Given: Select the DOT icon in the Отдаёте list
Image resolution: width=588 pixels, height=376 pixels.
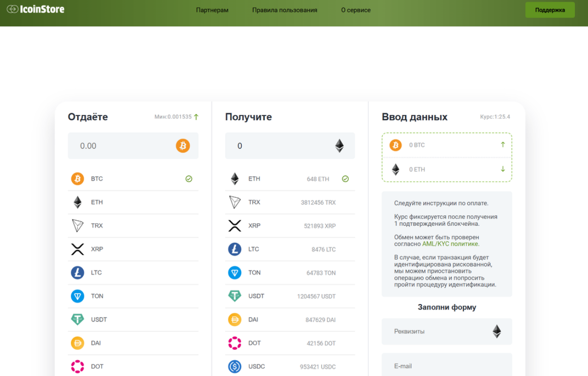Looking at the screenshot, I should (77, 366).
